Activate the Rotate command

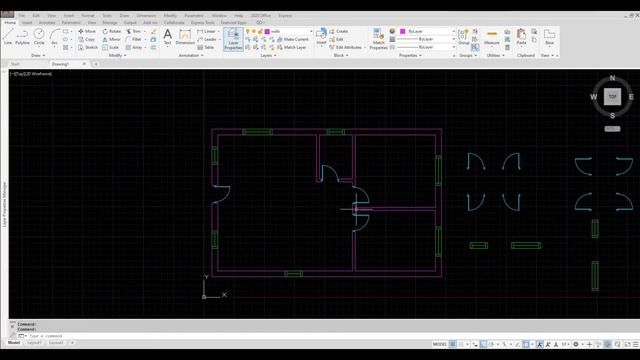point(111,31)
